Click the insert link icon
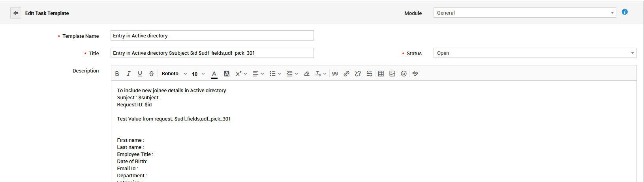Viewport: 644px width, 182px height. point(346,74)
